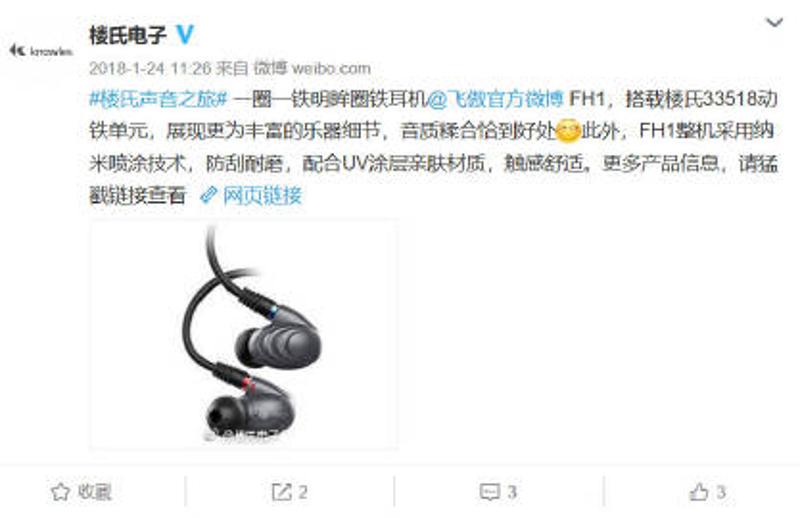Click the comment bubble icon
The height and width of the screenshot is (518, 800).
(489, 492)
